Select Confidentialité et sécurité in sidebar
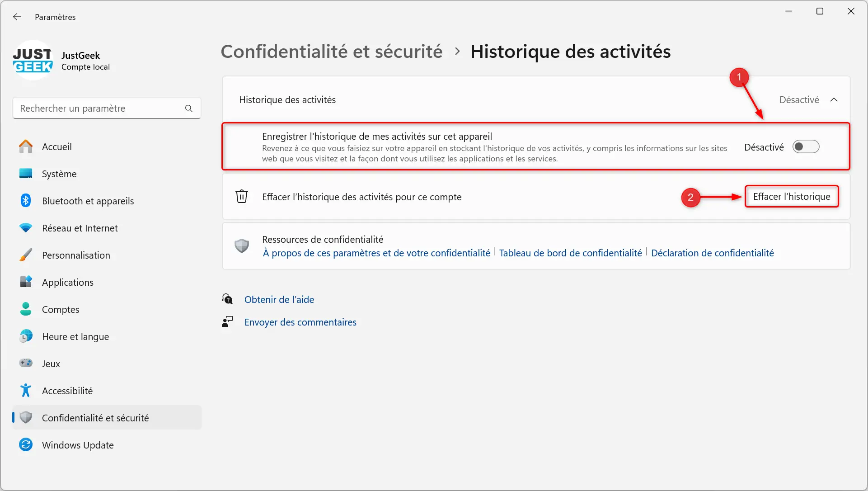 (107, 418)
